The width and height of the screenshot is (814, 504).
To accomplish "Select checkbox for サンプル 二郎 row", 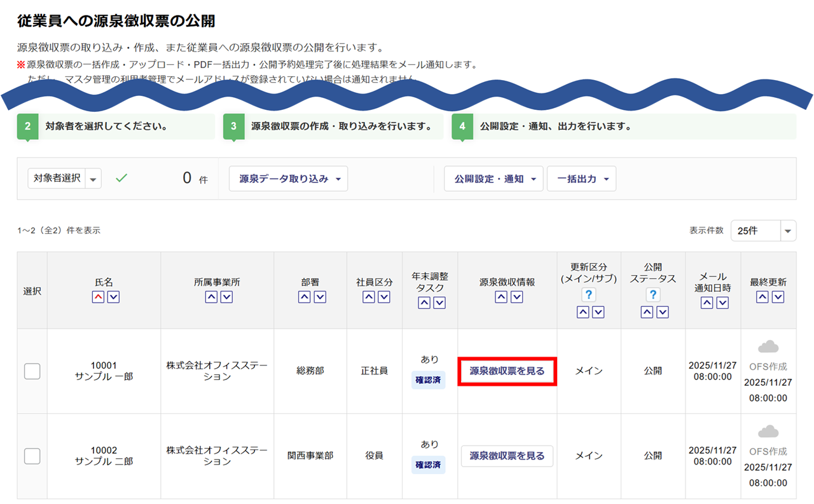I will [x=32, y=456].
